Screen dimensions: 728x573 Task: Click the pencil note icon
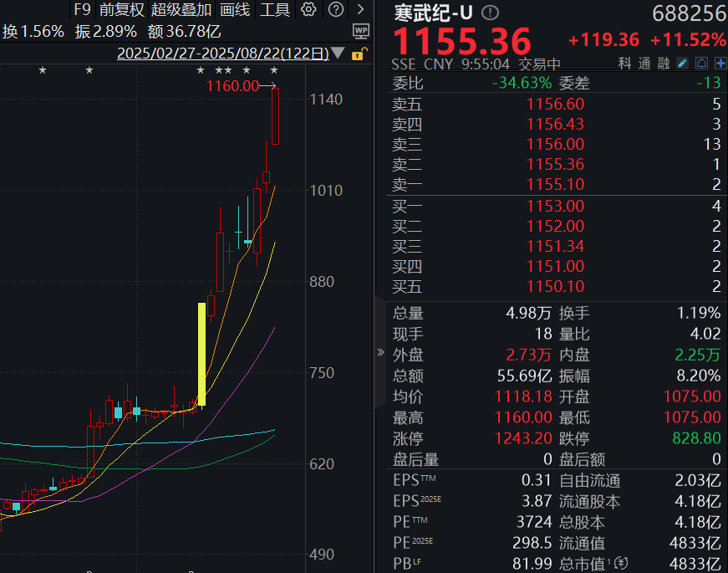(682, 64)
